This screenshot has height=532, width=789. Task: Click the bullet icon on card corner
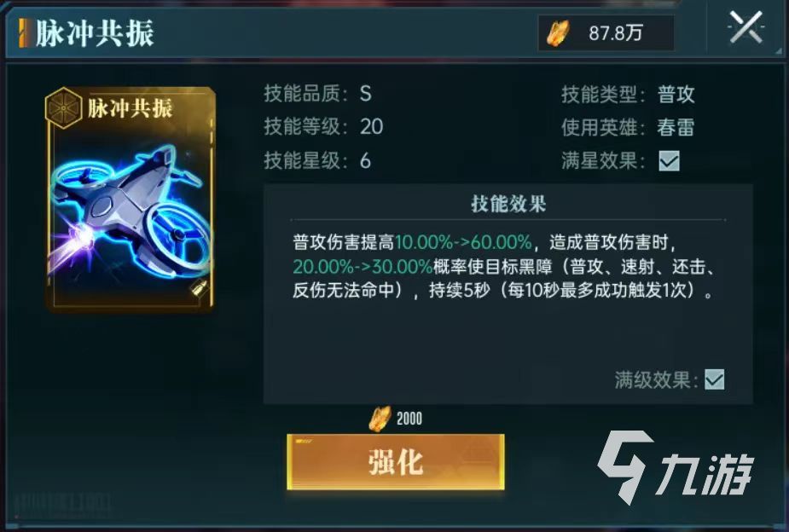(x=199, y=289)
